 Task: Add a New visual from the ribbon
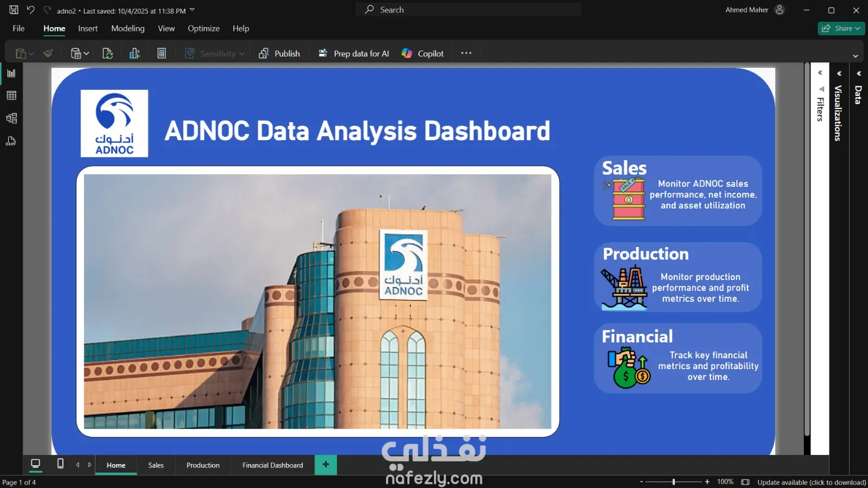(135, 53)
